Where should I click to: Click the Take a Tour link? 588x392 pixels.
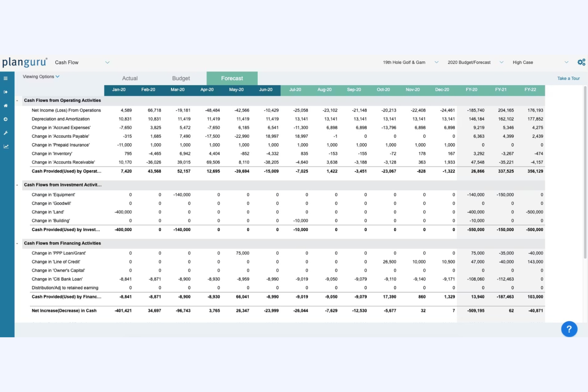[x=568, y=78]
